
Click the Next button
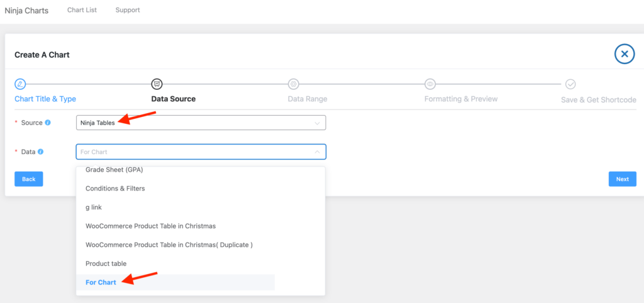[x=622, y=179]
